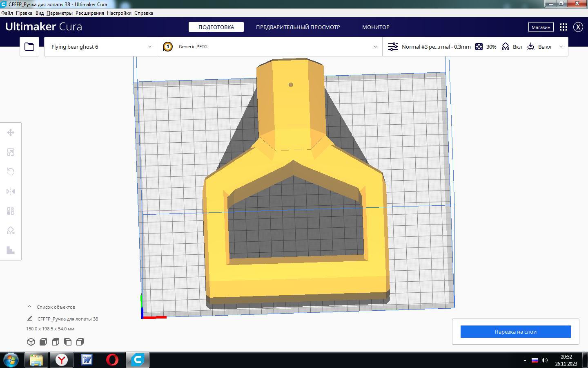588x368 pixels.
Task: Collapse the Список объектов list
Action: pyautogui.click(x=29, y=307)
